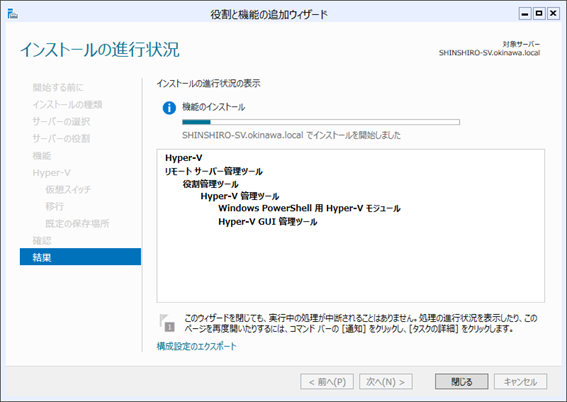Click the Windows PowerShell 用 Hyper-V モジュール entry
567x402 pixels.
tap(309, 209)
